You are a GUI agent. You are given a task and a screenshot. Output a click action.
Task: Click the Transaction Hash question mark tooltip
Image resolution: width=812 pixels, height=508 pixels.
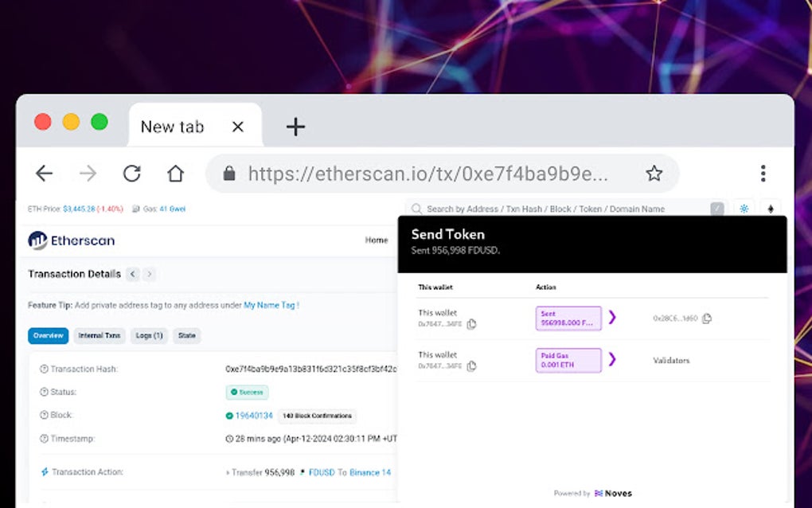pyautogui.click(x=44, y=367)
